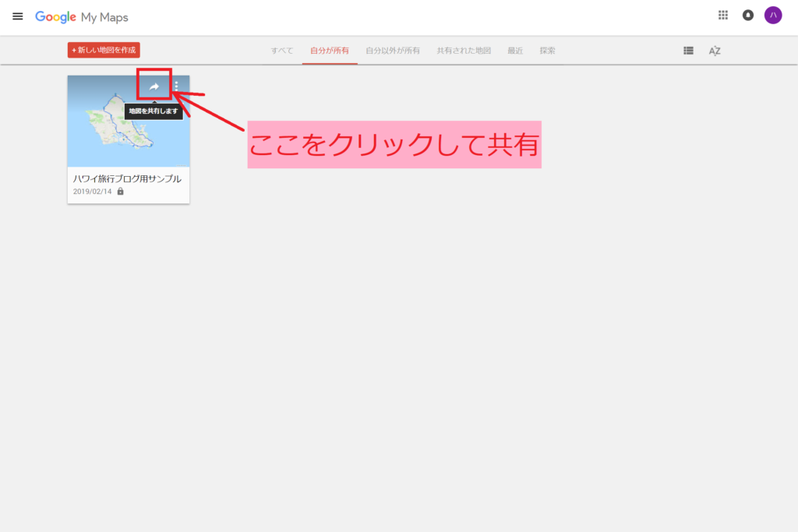Open the hamburger main menu
Image resolution: width=798 pixels, height=532 pixels.
17,16
